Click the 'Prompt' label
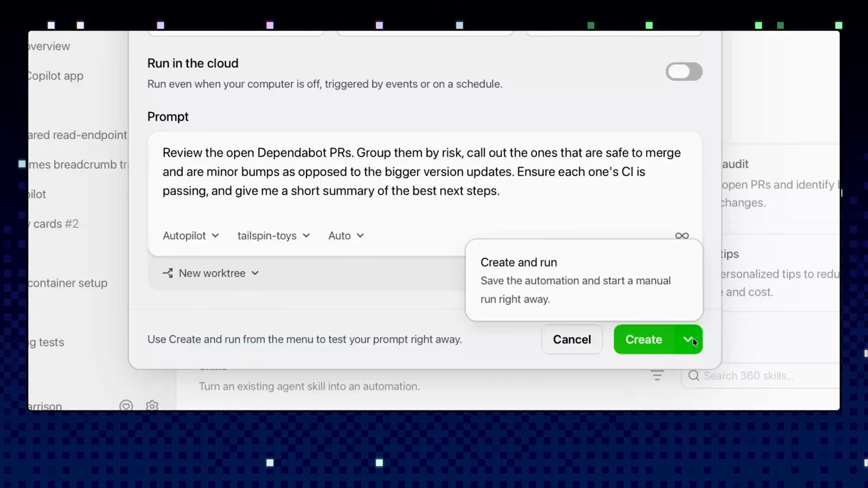The image size is (868, 488). tap(168, 117)
